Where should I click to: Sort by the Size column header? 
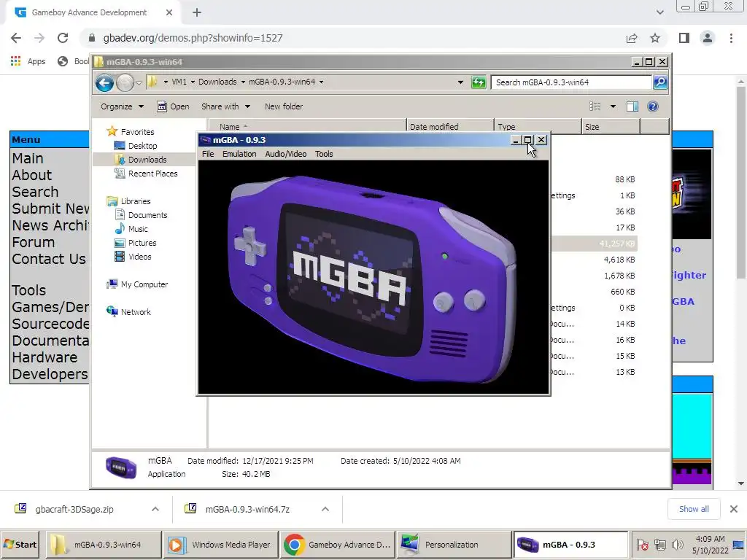tap(611, 127)
